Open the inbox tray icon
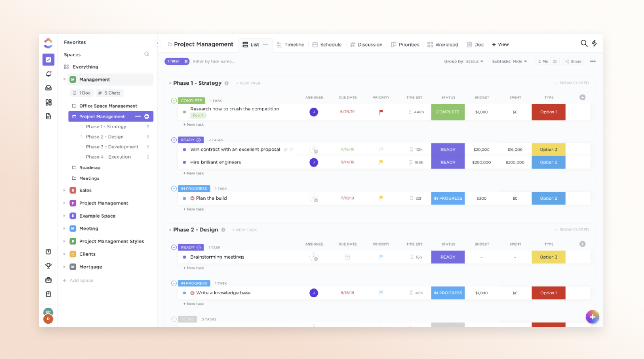The image size is (644, 359). pos(48,88)
